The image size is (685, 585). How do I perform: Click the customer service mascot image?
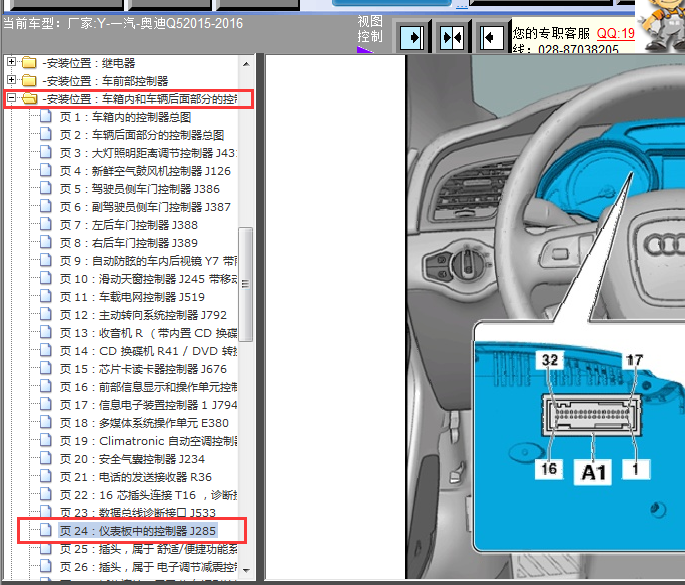click(660, 26)
